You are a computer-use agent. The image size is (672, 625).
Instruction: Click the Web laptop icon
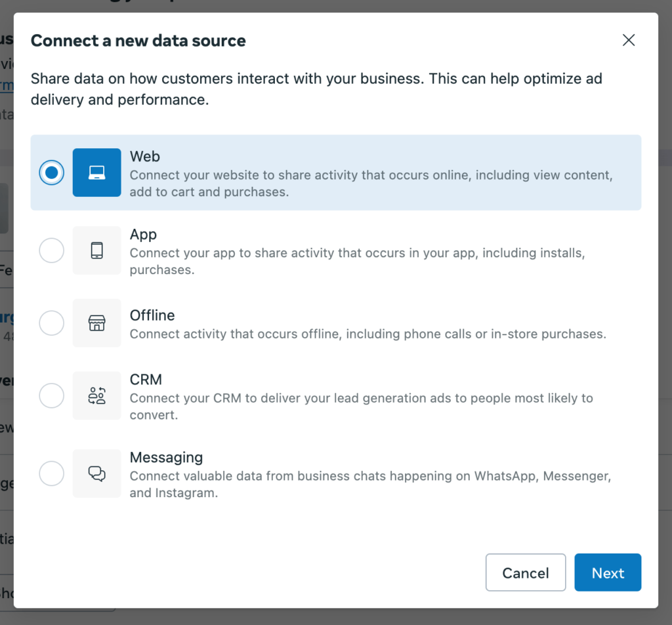point(97,172)
